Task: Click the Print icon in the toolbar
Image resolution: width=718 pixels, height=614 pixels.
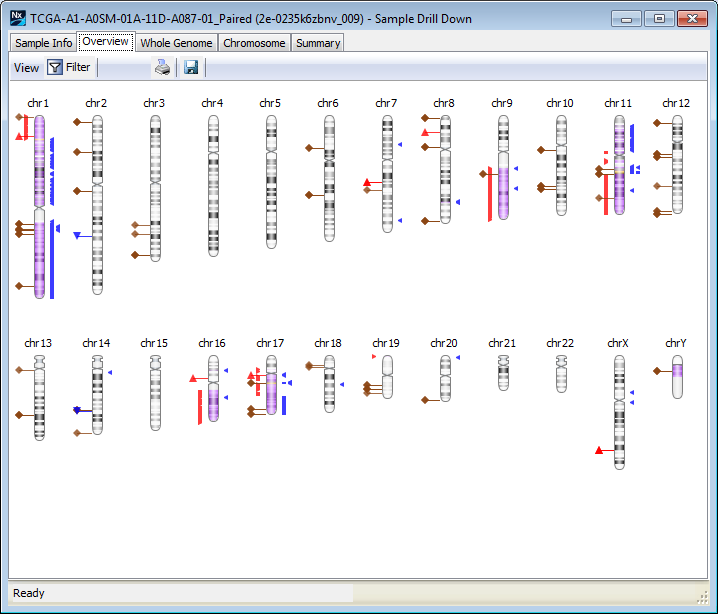Action: click(162, 67)
